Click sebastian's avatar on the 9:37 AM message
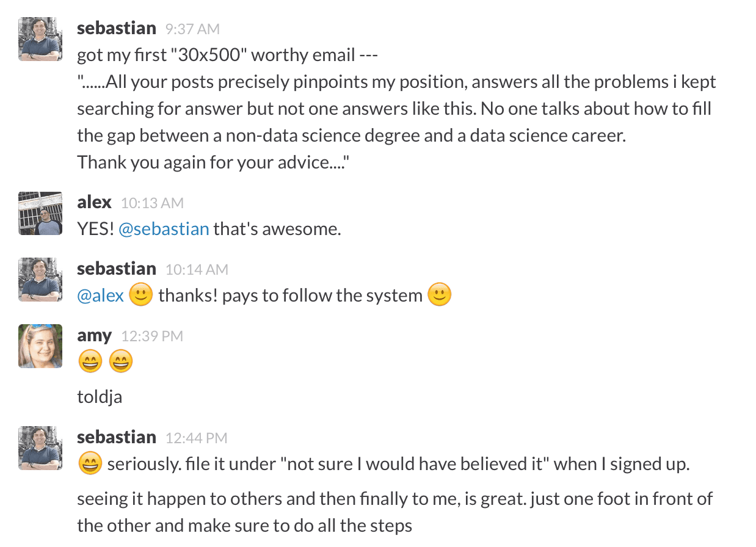 pyautogui.click(x=40, y=39)
